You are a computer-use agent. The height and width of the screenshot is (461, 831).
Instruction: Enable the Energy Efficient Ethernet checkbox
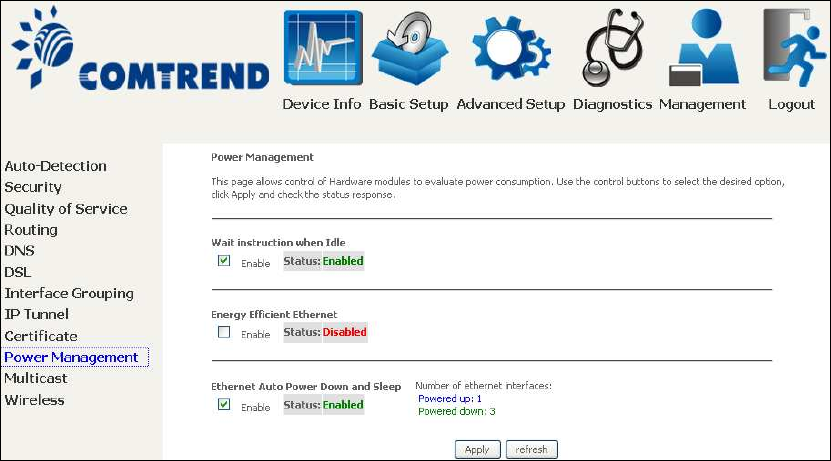[224, 332]
